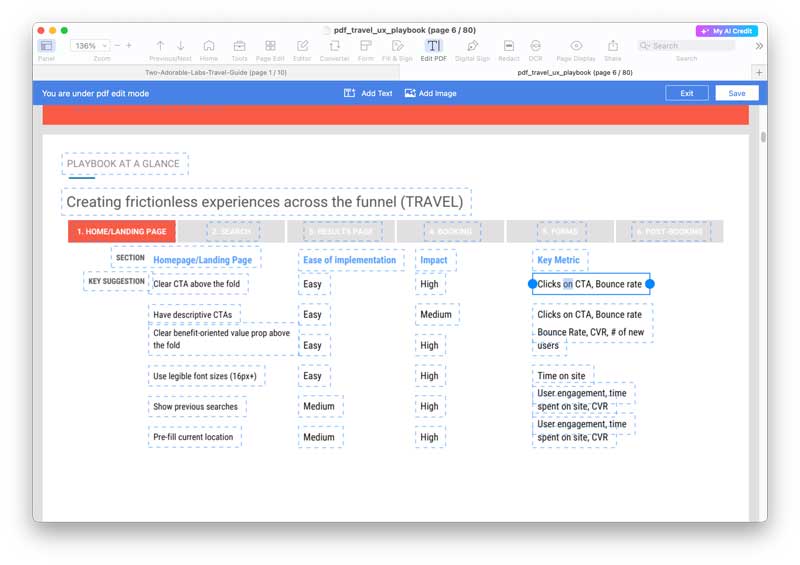Screen dimensions: 800x565
Task: Switch to Two-Adorable-Labs-Travel-Guide tab
Action: tap(215, 73)
